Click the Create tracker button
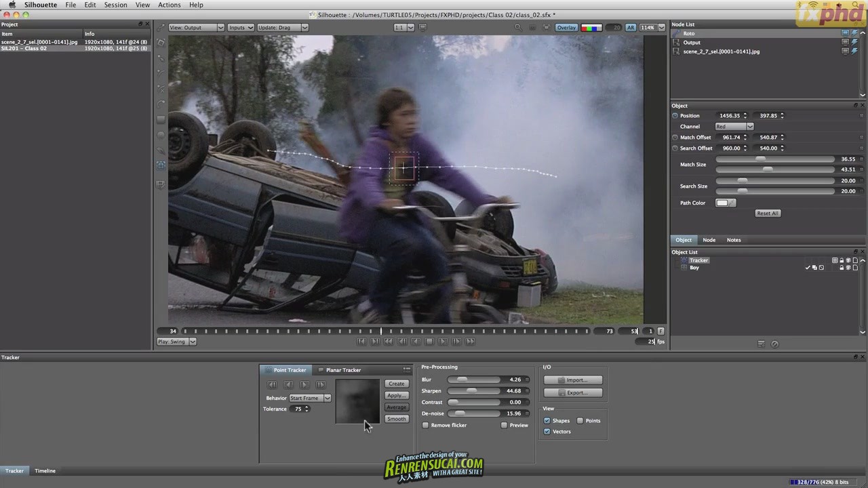The width and height of the screenshot is (868, 488). [x=396, y=384]
